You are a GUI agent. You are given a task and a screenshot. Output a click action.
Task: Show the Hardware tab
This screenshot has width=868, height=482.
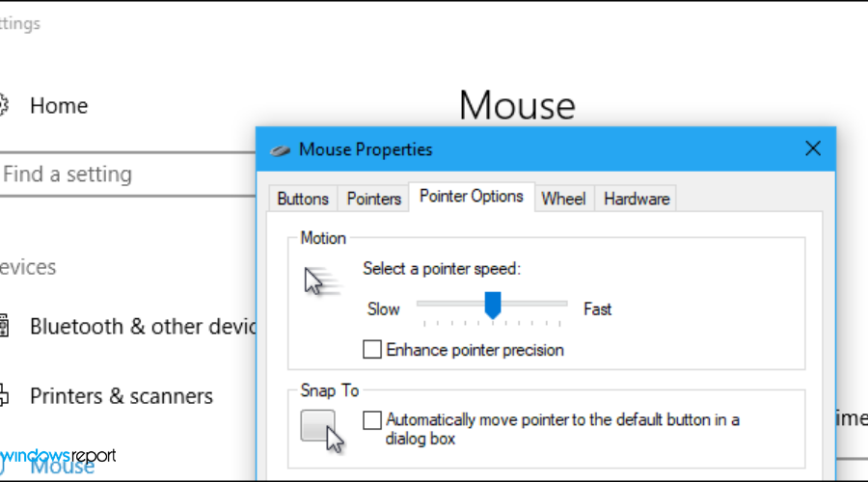pyautogui.click(x=637, y=199)
